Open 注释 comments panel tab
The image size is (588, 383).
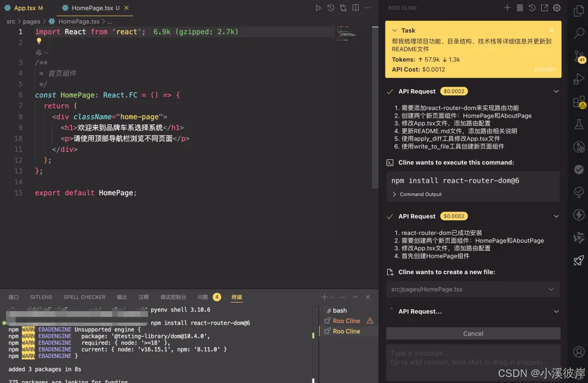(143, 297)
